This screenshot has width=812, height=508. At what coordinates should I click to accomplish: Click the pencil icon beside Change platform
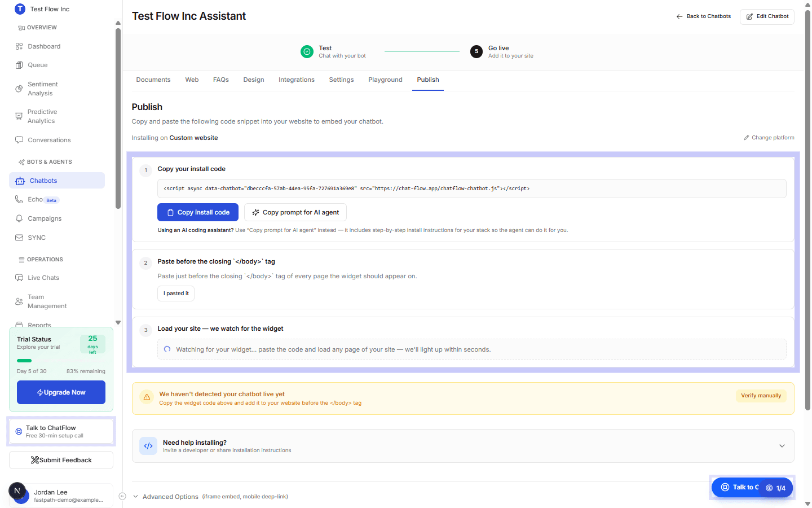747,138
